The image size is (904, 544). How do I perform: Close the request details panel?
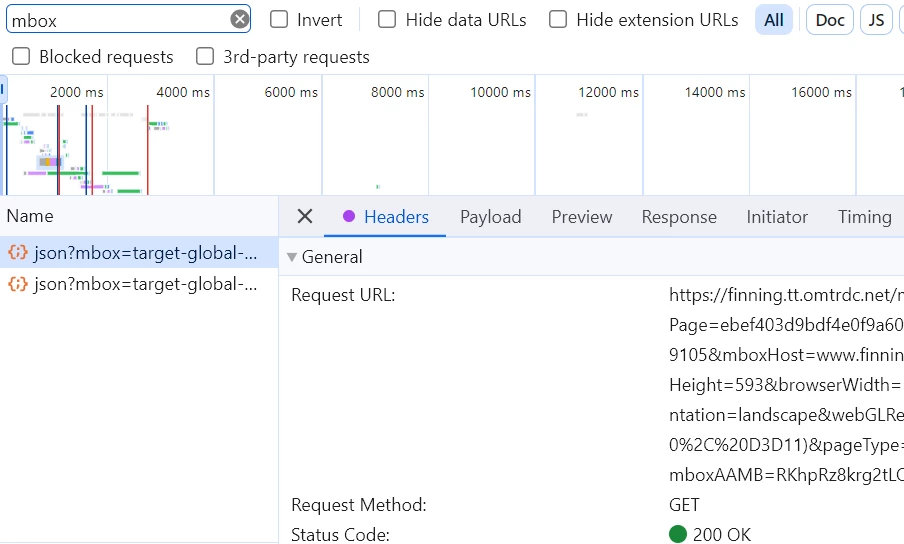click(305, 217)
